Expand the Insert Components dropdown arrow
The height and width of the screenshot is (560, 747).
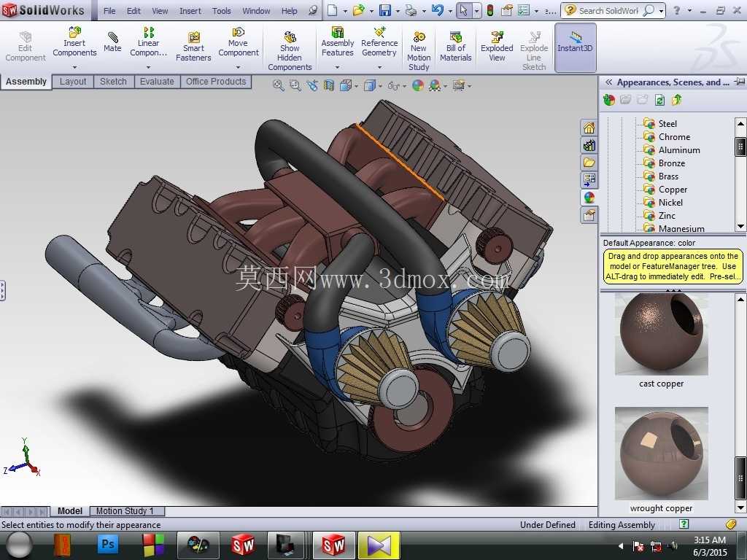tap(74, 67)
